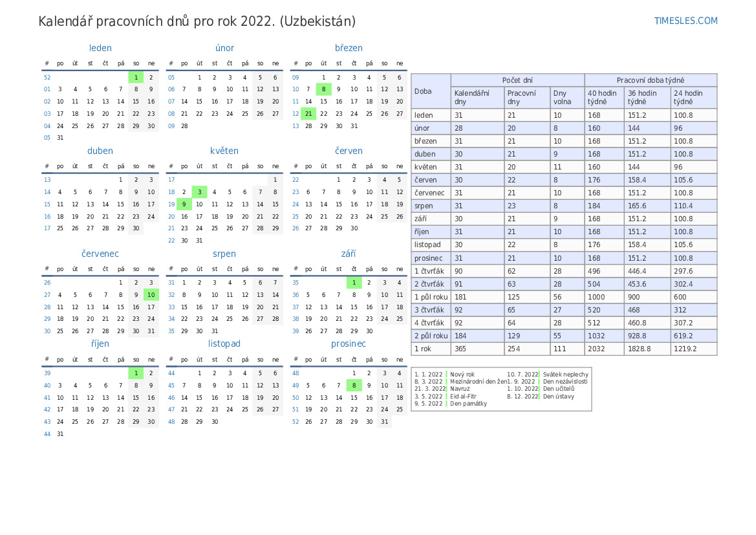
Task: Click the Kalendářní dny column header
Action: pyautogui.click(x=477, y=97)
